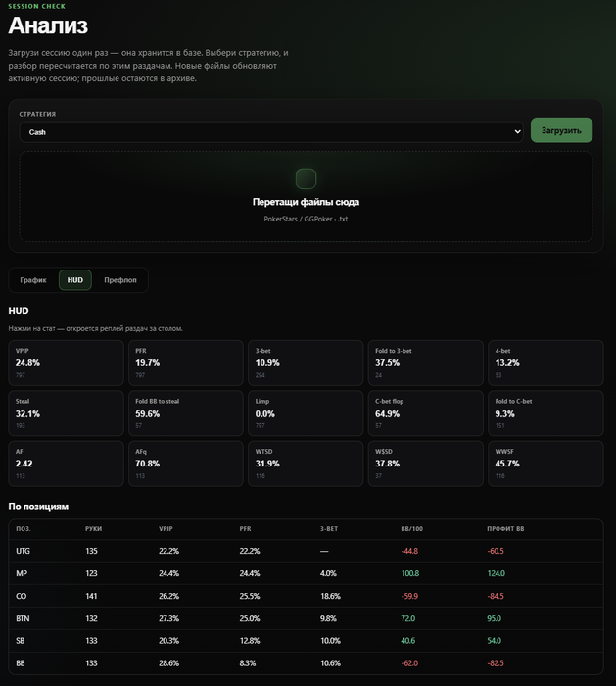Open the C-bet flop 64.9% card
The width and height of the screenshot is (616, 686).
(426, 414)
